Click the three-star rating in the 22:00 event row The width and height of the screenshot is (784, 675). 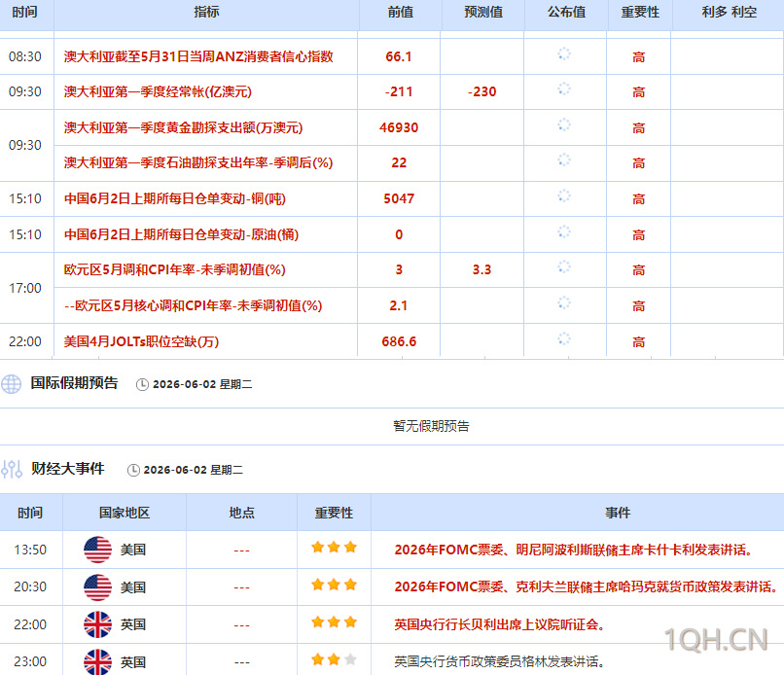334,622
